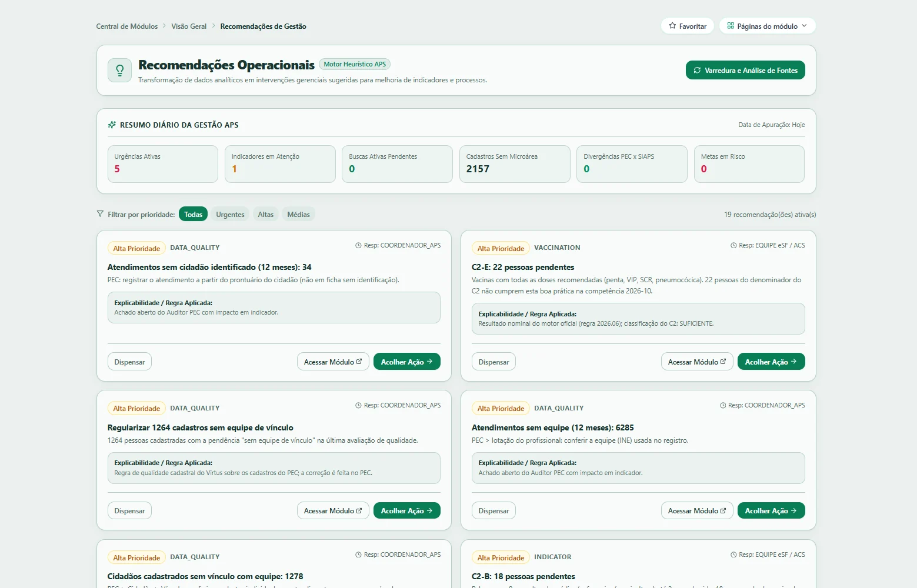The width and height of the screenshot is (917, 588).
Task: Open module for Atendimentos sem equipe
Action: point(697,510)
